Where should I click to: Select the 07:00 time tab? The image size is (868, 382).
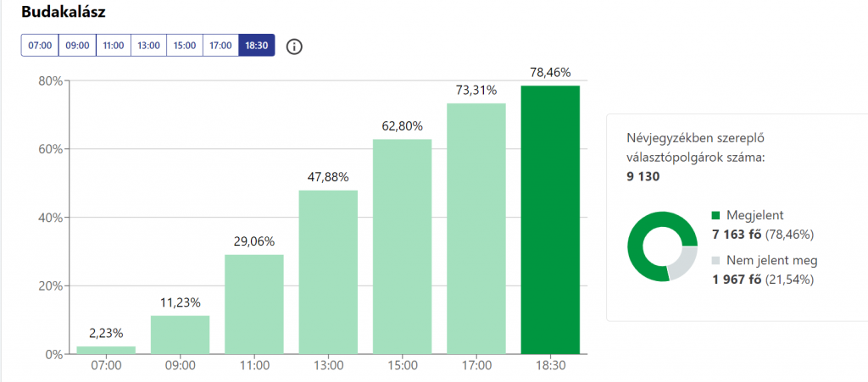(40, 46)
